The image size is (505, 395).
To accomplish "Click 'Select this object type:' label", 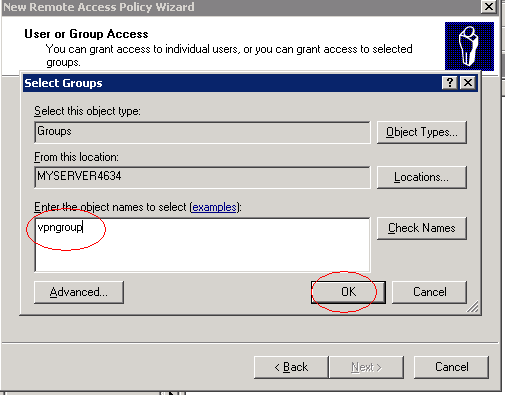I will [x=87, y=111].
